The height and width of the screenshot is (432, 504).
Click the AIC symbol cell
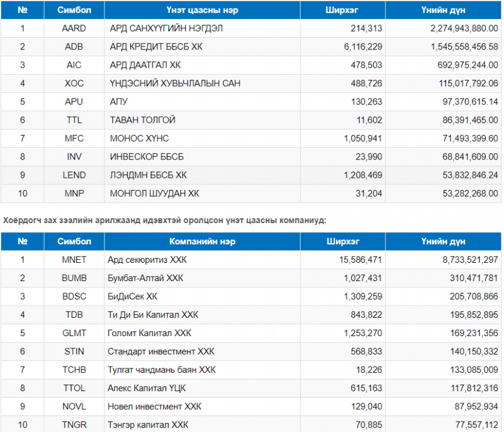(x=74, y=65)
